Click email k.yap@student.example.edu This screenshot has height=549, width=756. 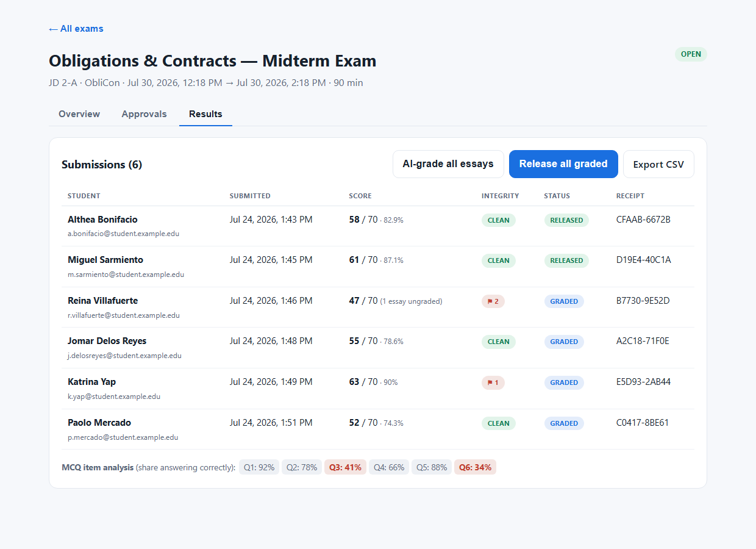point(114,396)
